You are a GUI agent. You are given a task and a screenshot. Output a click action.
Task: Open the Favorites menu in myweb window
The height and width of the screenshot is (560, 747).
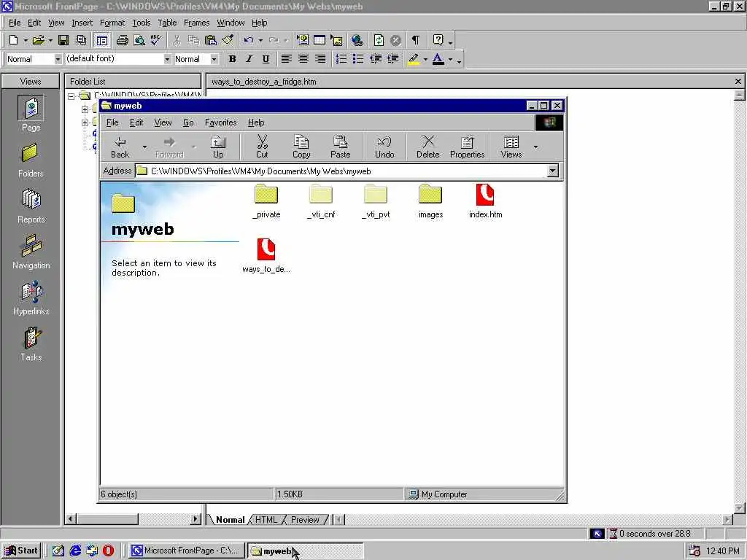[x=220, y=122]
